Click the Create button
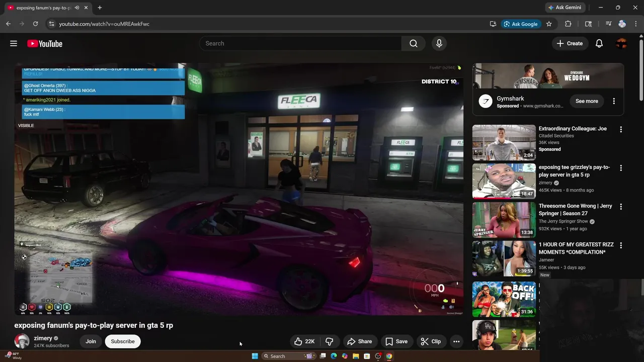 (570, 44)
